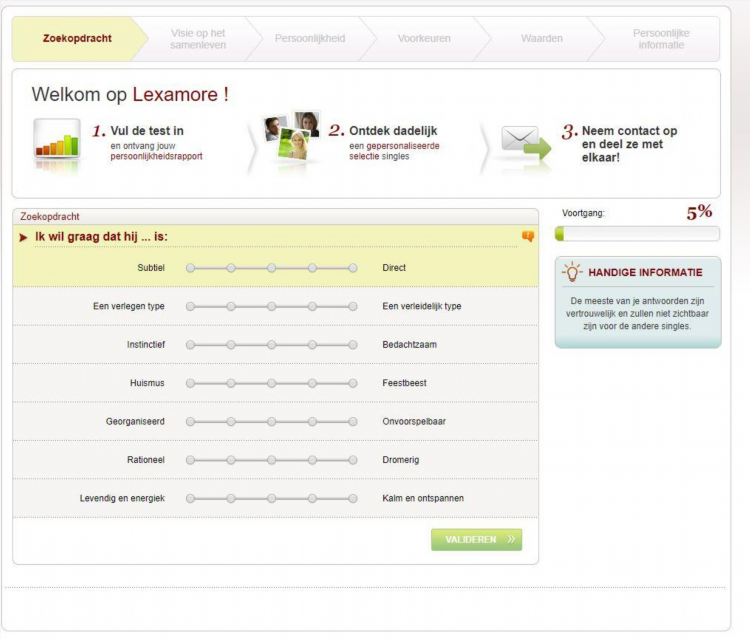The height and width of the screenshot is (639, 750).
Task: Open the Voorkeuren step
Action: 424,39
